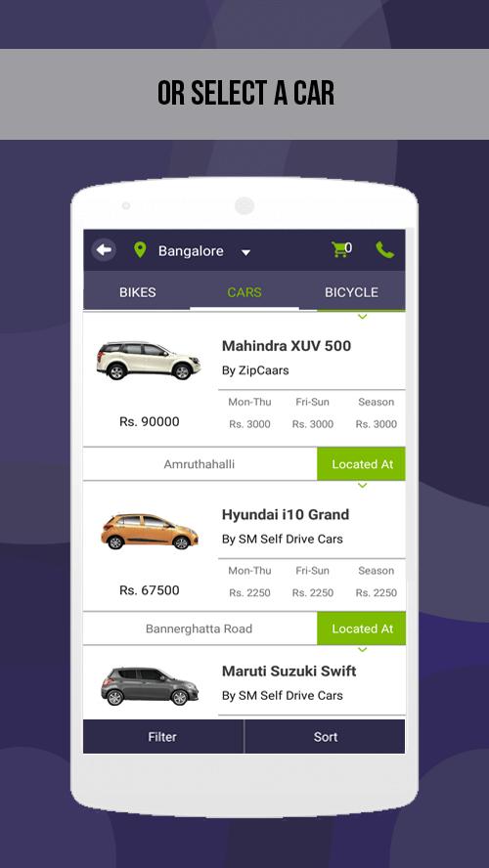The width and height of the screenshot is (489, 868).
Task: Tap the Filter button
Action: tap(162, 737)
